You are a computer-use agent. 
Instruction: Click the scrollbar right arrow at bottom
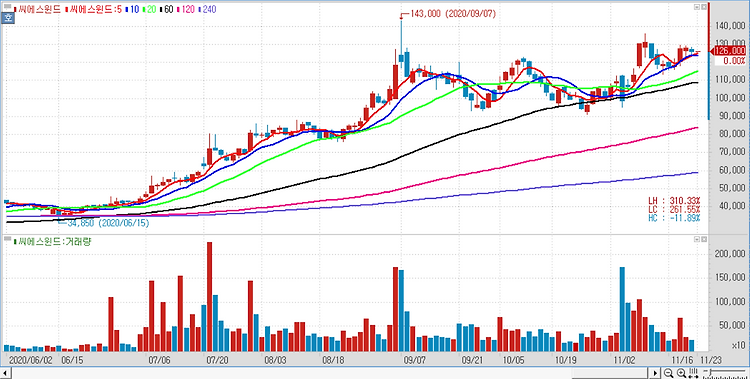655,373
